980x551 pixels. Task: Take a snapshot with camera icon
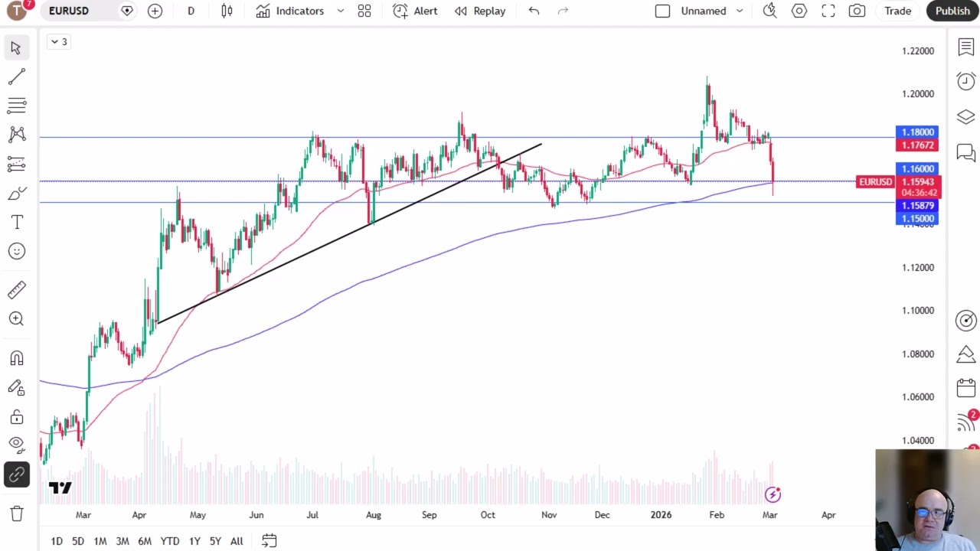click(857, 11)
